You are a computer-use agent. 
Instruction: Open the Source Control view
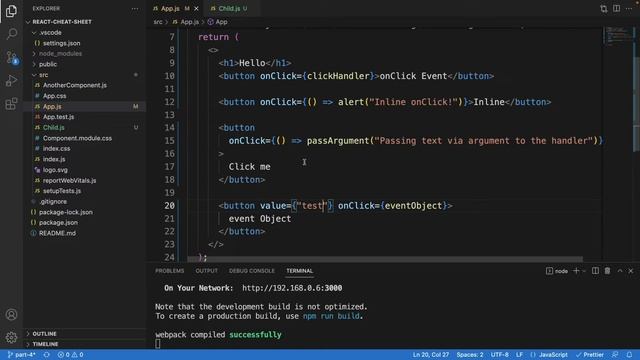(11, 57)
